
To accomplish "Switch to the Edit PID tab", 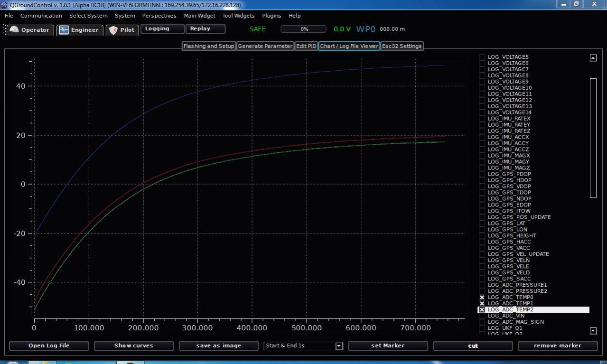I will coord(306,46).
